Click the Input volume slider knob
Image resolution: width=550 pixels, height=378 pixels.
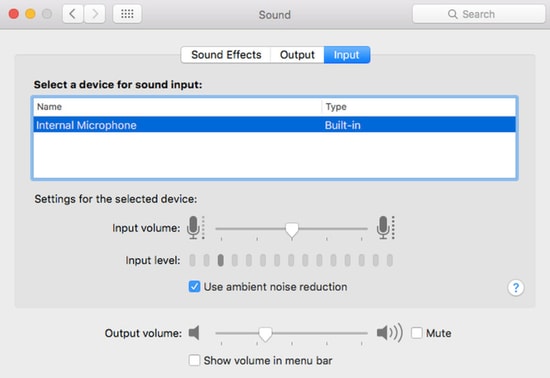point(291,230)
